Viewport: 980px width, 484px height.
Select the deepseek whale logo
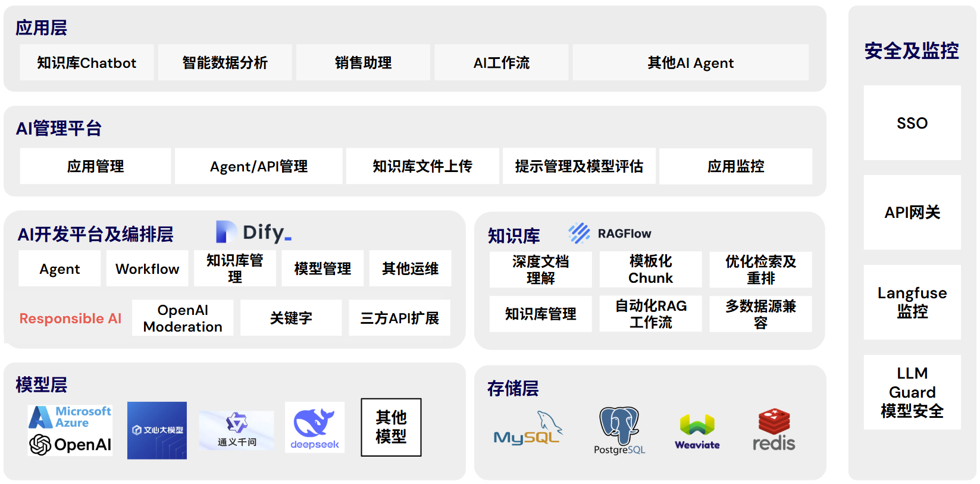pyautogui.click(x=314, y=427)
